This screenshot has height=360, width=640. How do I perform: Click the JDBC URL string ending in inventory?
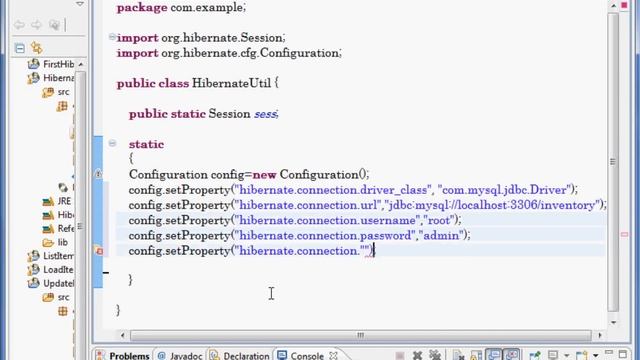[492, 205]
